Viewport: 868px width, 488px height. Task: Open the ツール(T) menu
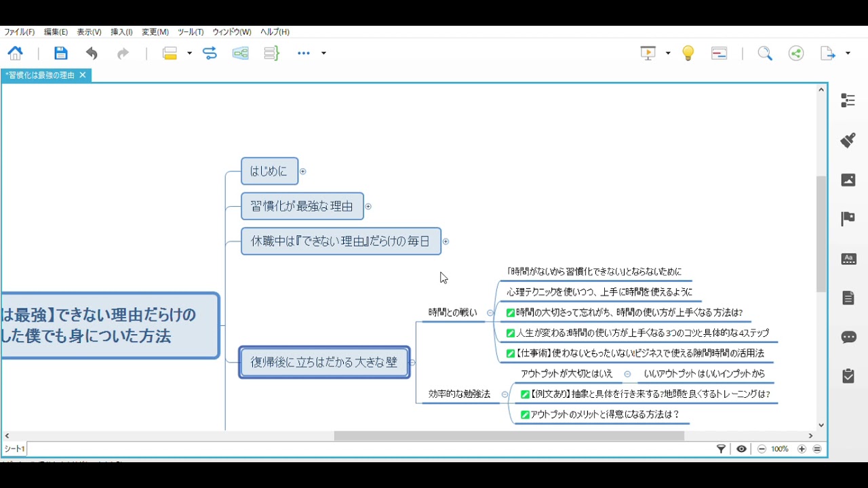pos(191,32)
